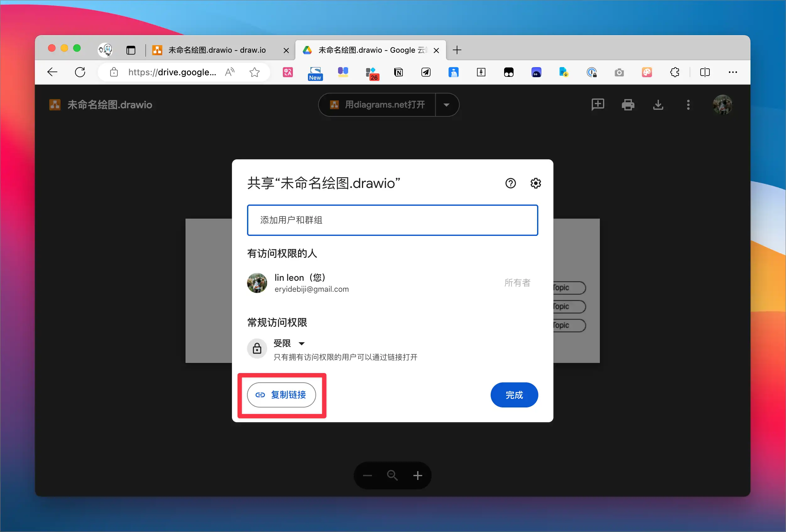Expand the open-with dropdown arrow
This screenshot has width=786, height=532.
click(x=446, y=105)
